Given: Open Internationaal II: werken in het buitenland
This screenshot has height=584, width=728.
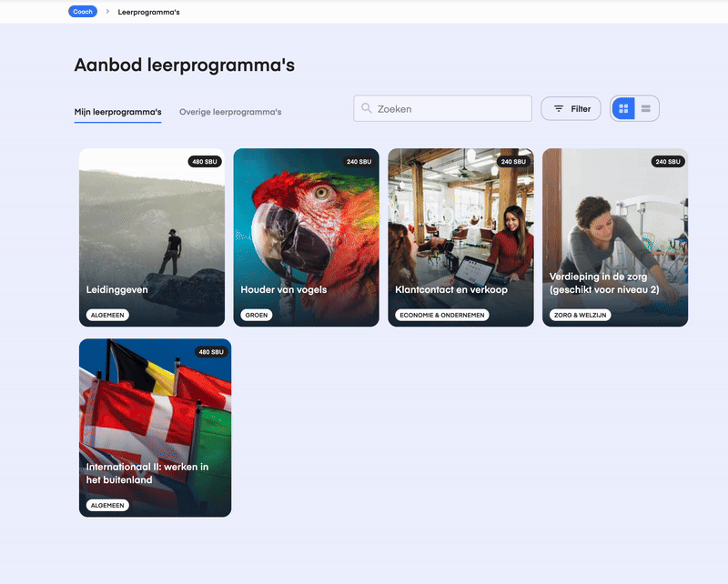Looking at the screenshot, I should coord(155,428).
